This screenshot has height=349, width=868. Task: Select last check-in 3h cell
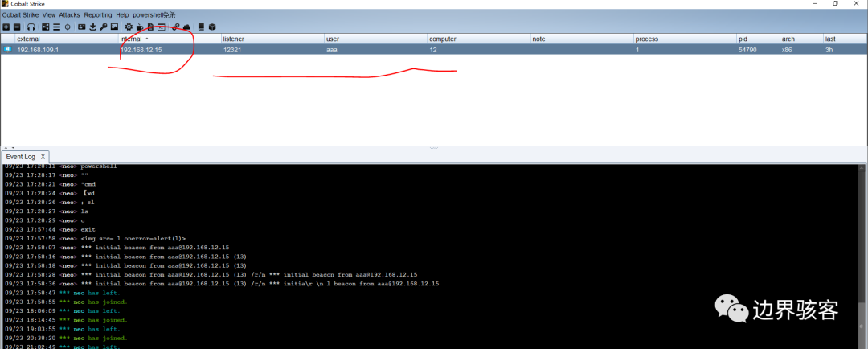pos(845,49)
